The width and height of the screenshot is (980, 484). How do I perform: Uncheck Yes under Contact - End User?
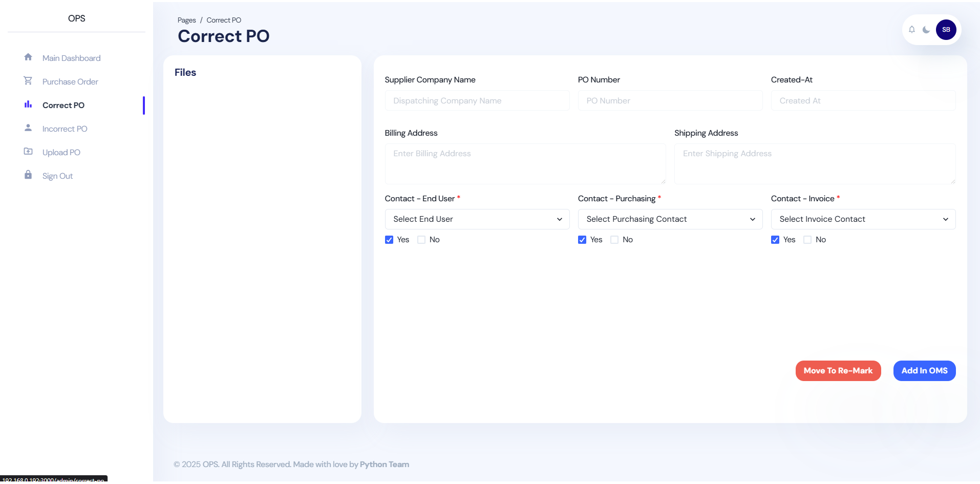pyautogui.click(x=389, y=240)
